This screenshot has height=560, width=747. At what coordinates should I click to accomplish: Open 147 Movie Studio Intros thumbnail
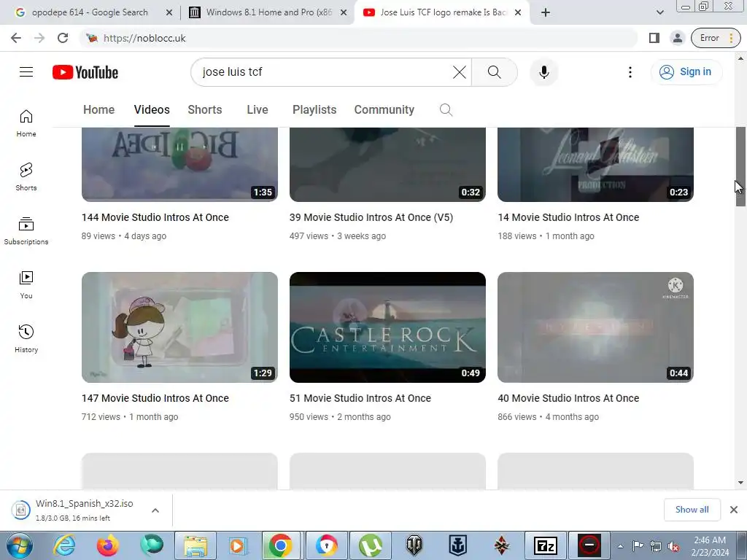[179, 327]
